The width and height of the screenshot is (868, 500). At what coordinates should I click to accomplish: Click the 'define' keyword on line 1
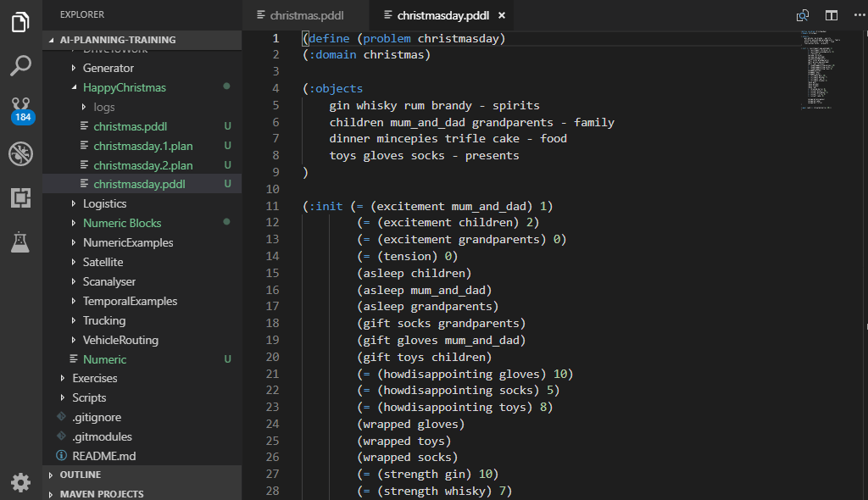330,38
